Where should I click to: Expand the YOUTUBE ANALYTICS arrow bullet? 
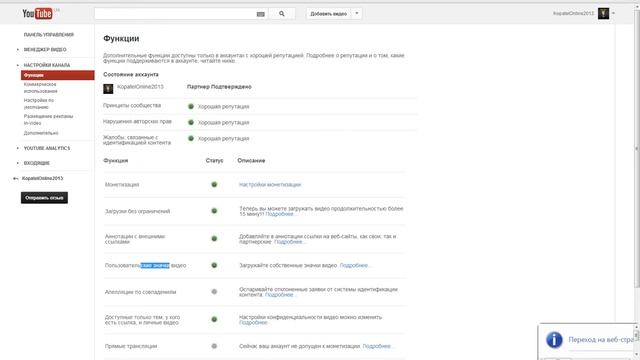coord(18,148)
